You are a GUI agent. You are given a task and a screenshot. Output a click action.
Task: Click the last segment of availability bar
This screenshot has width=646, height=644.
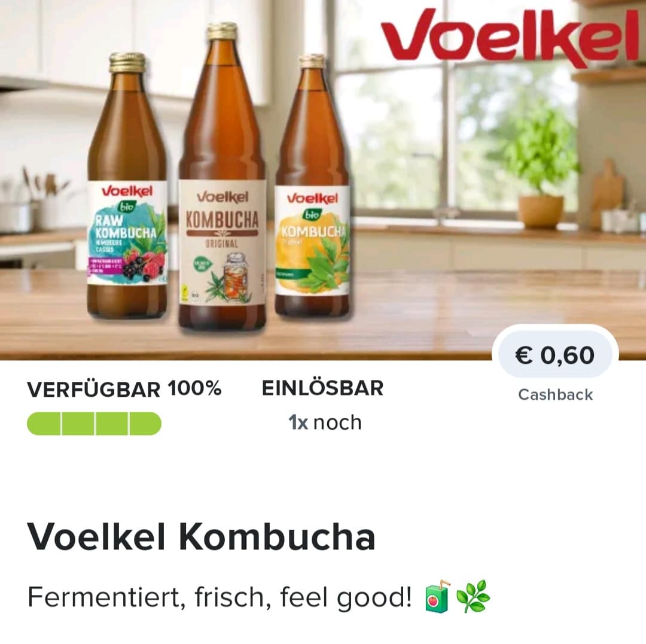[x=145, y=423]
